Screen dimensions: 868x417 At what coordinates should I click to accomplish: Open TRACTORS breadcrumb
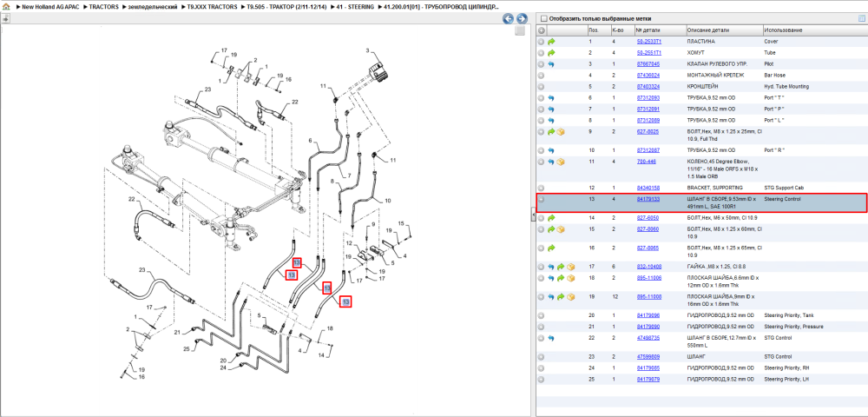point(103,7)
